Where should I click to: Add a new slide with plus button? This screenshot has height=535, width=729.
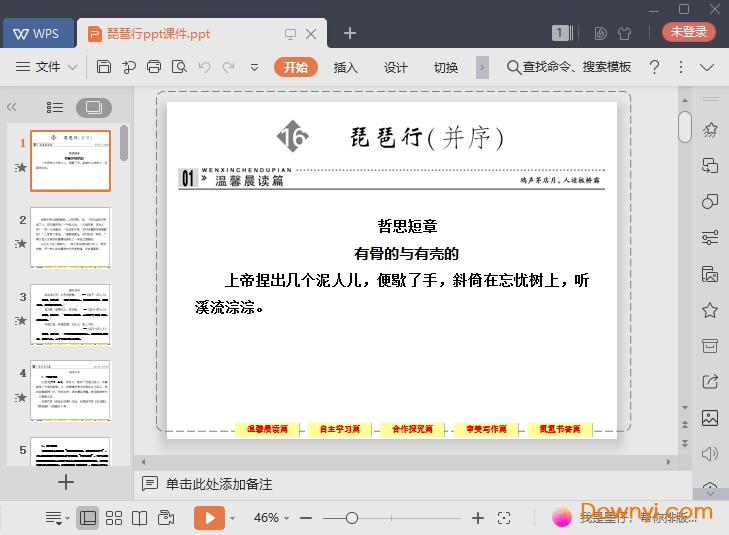(66, 482)
